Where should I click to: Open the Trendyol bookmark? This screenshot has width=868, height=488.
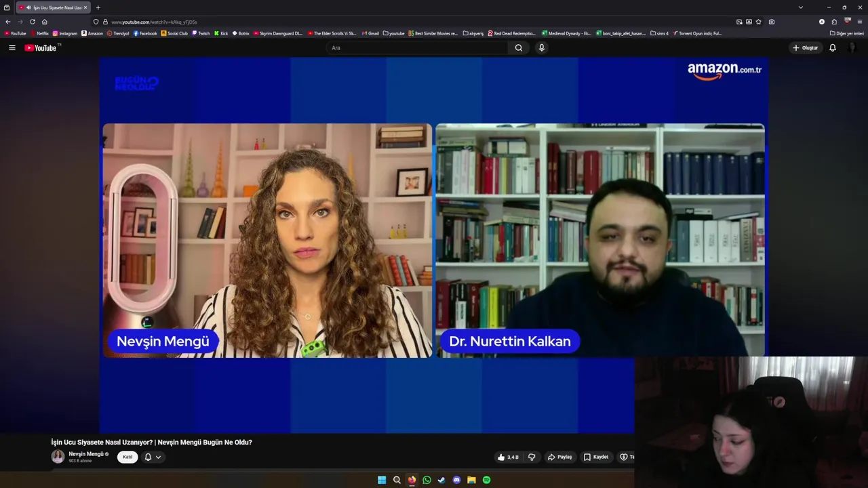click(x=118, y=33)
